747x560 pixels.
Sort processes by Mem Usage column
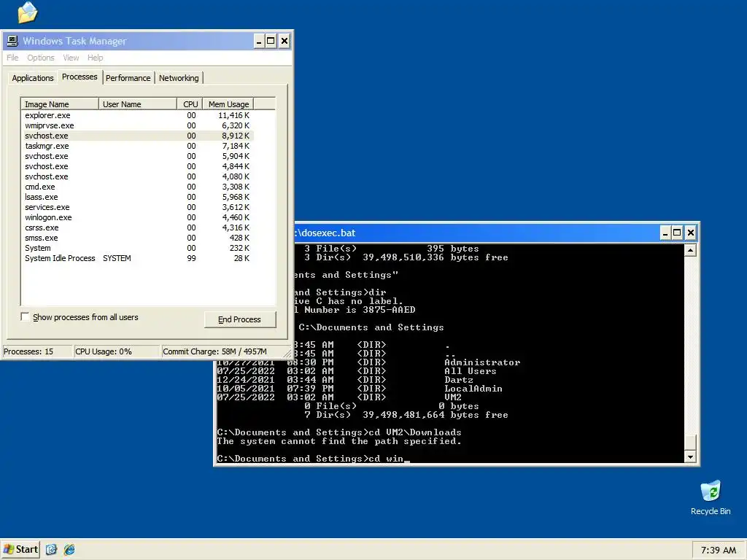[x=228, y=104]
